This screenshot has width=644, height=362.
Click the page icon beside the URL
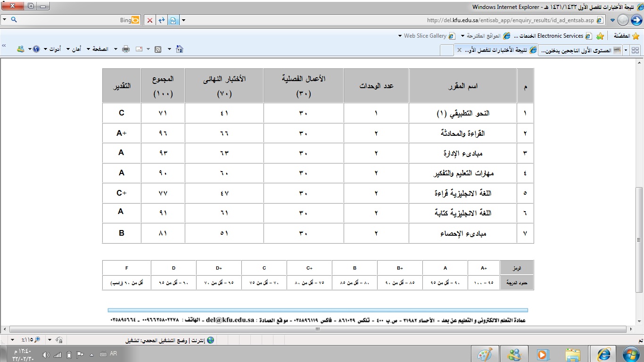point(600,20)
